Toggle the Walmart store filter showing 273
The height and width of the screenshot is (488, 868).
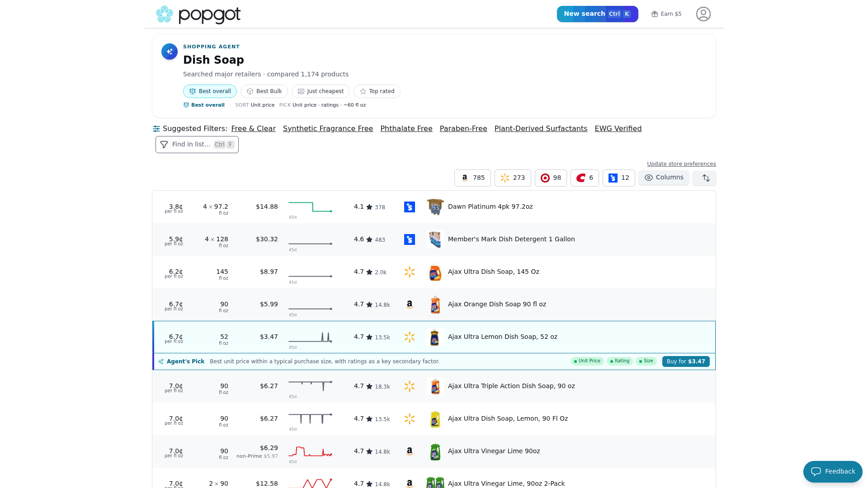click(513, 178)
